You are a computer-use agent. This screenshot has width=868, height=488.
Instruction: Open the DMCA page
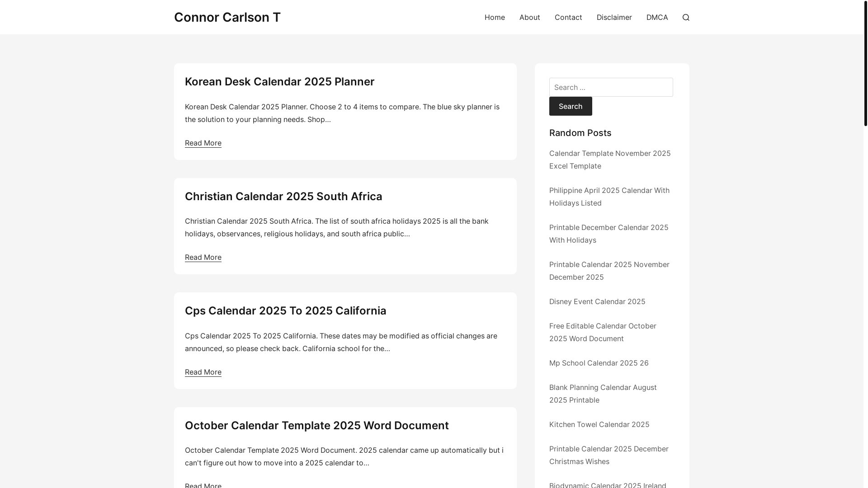click(x=657, y=17)
